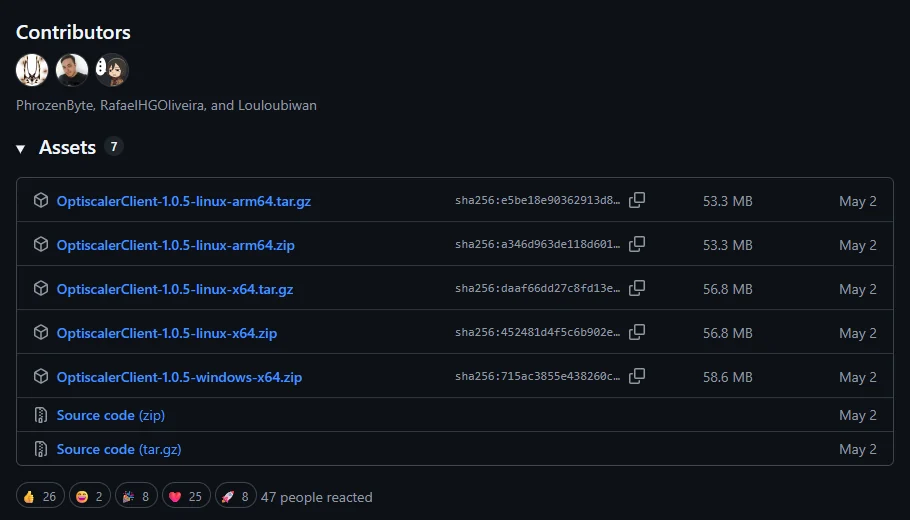This screenshot has height=520, width=910.
Task: Copy sha256 hash for linux-x64.zip
Action: pos(637,333)
